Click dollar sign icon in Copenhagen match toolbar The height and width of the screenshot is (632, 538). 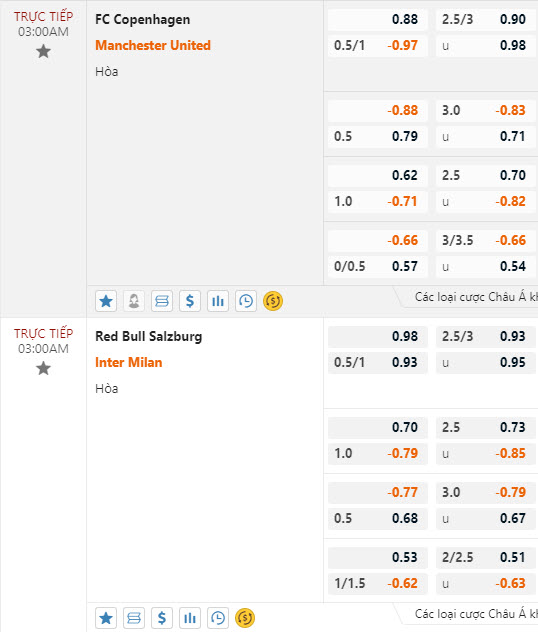coord(190,301)
